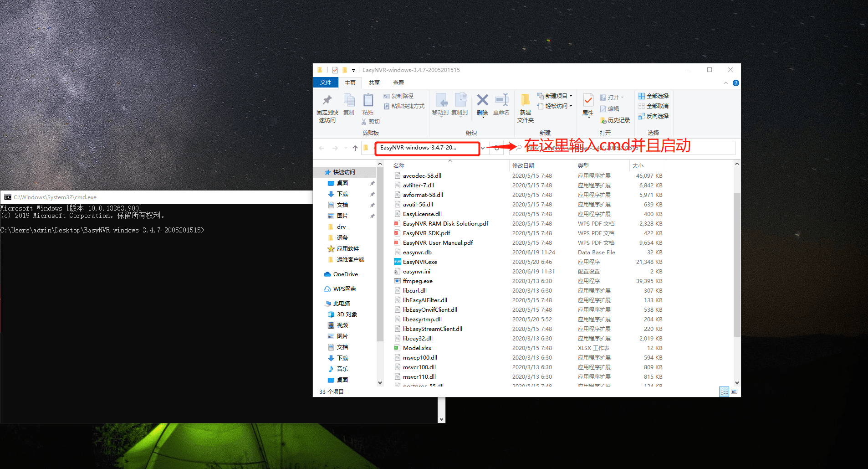Click the Paste Shortcut icon
This screenshot has height=469, width=868.
387,106
